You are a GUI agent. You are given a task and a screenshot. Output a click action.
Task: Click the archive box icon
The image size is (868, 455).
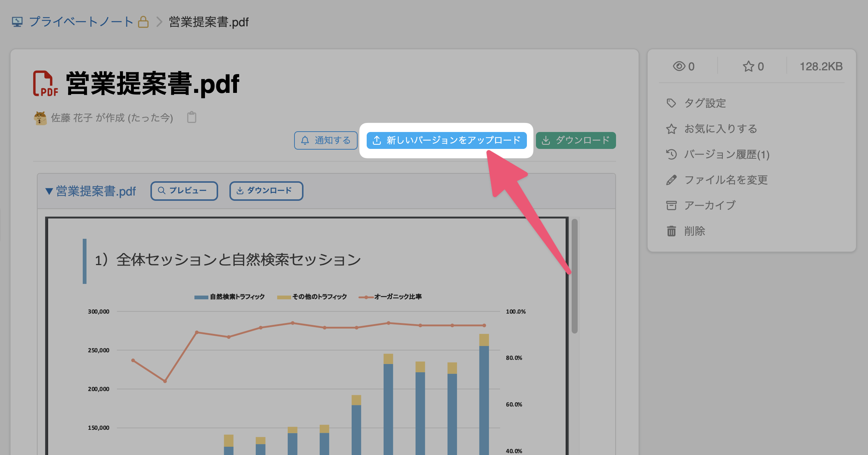(671, 205)
